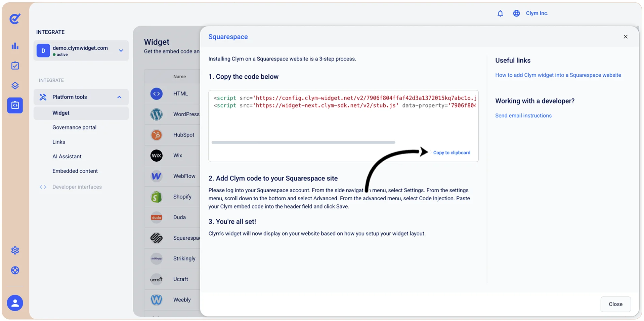Open the Widget menu item
Screen dimensions: 644x321
click(81, 113)
